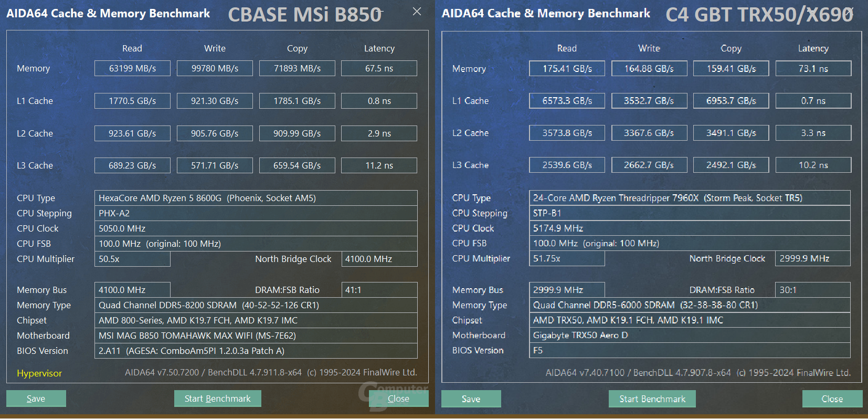
Task: Select L3 cache read 689.23 GB/s
Action: coord(132,165)
